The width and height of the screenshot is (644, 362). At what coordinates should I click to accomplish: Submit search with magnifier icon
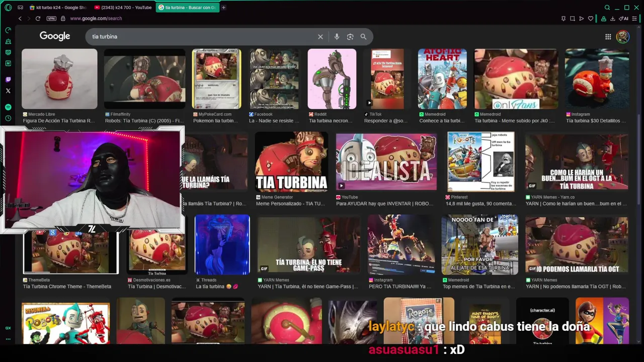(x=363, y=37)
